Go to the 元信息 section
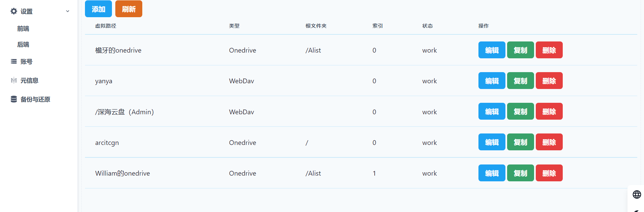The height and width of the screenshot is (212, 644). point(29,80)
